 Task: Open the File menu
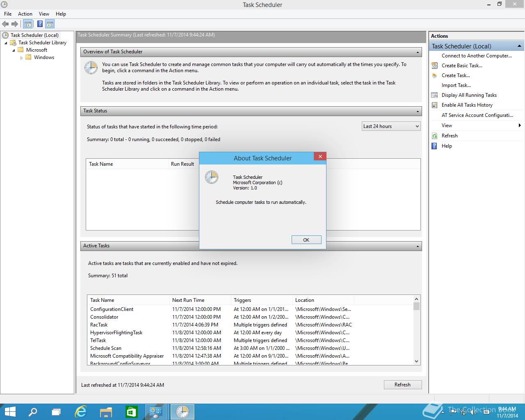tap(8, 14)
